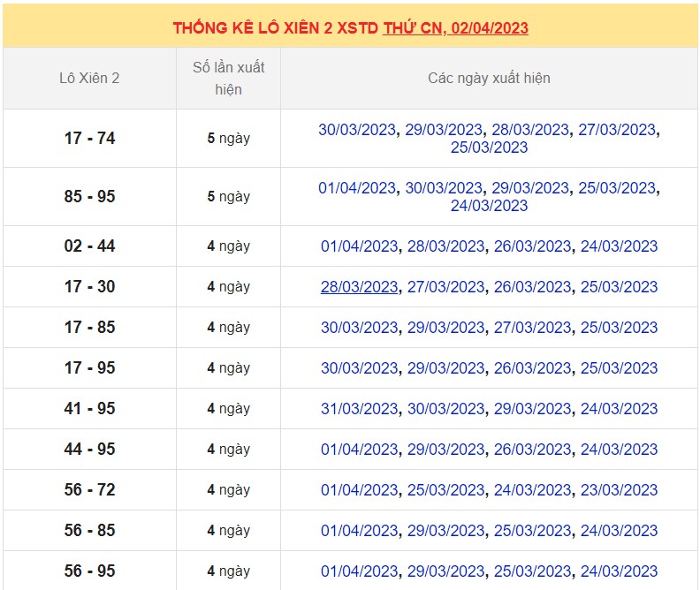Image resolution: width=700 pixels, height=590 pixels.
Task: Click 29/03/2023 in the 56 - 85 row
Action: (x=445, y=531)
